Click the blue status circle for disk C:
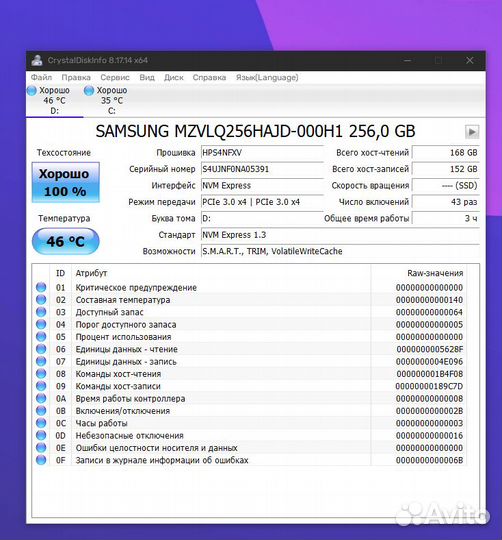Screen dimensions: 502x540 [x=89, y=91]
